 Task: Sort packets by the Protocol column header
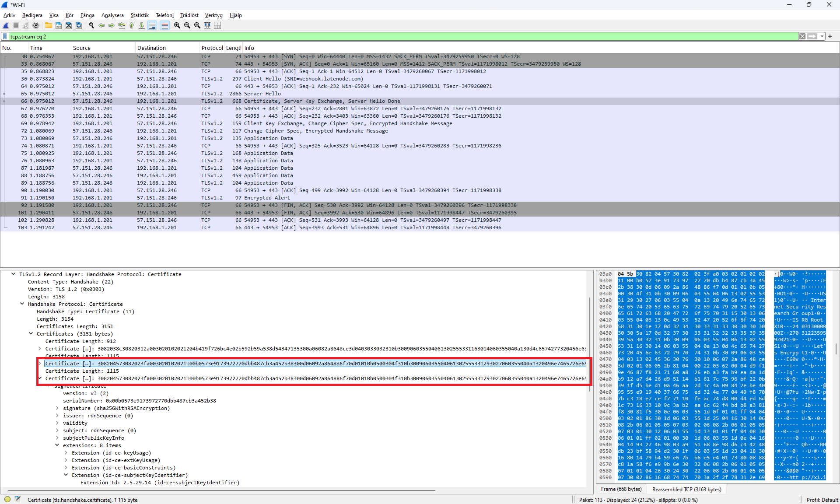tap(212, 48)
